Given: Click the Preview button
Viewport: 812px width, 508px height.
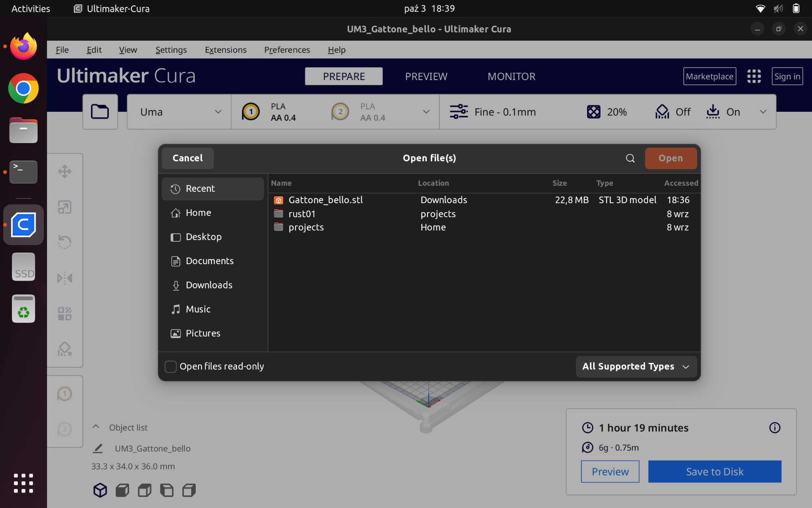Looking at the screenshot, I should click(x=610, y=471).
